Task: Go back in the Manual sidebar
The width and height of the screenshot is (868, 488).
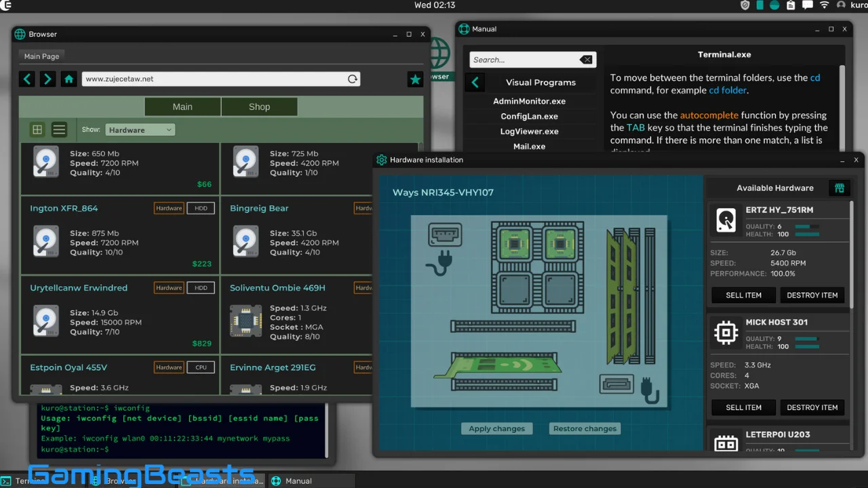Action: click(x=475, y=83)
